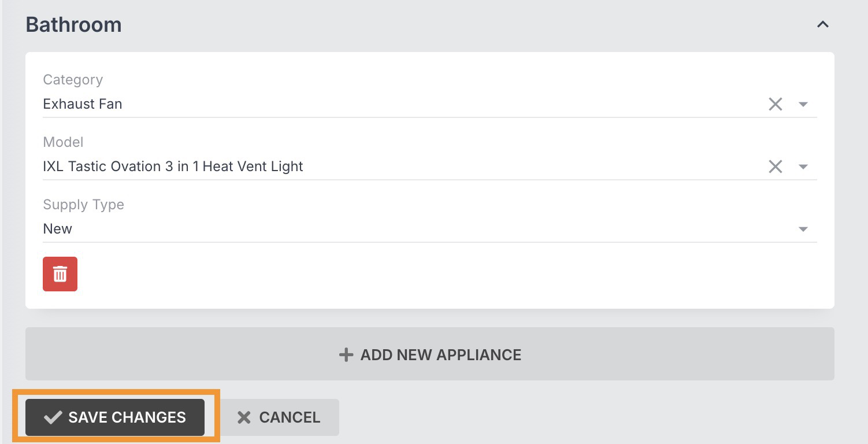Collapse the Bathroom section with chevron

coord(822,25)
